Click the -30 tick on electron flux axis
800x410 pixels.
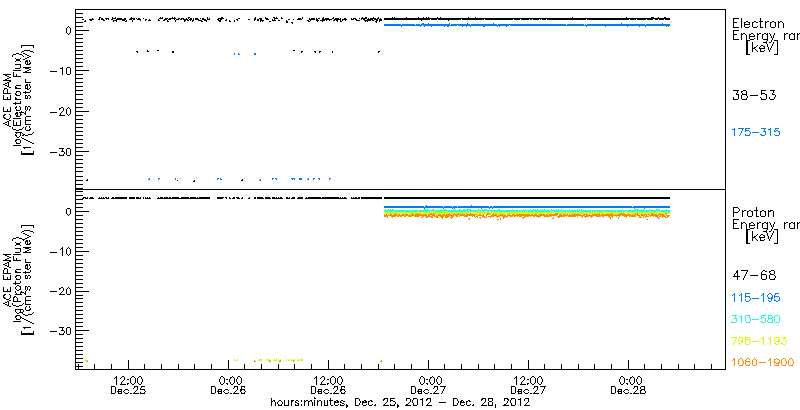[61, 152]
